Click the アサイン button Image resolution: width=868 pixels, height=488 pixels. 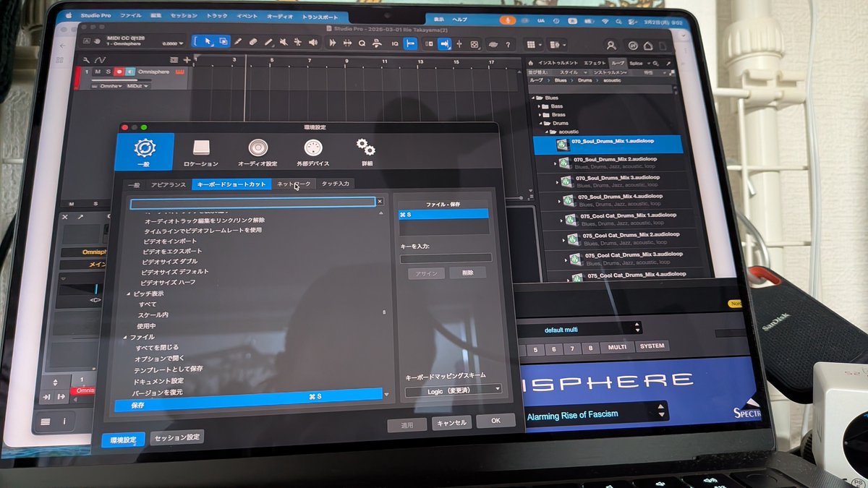tap(426, 273)
